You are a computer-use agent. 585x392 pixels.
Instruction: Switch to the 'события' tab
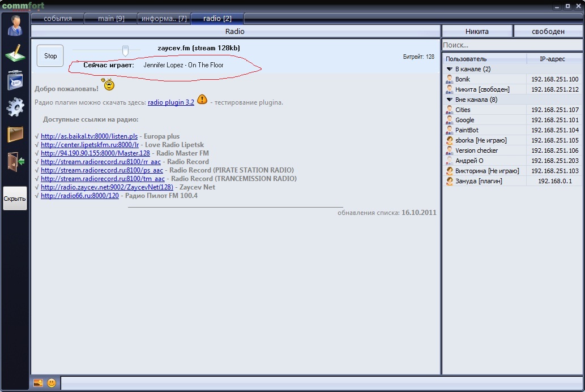[58, 19]
